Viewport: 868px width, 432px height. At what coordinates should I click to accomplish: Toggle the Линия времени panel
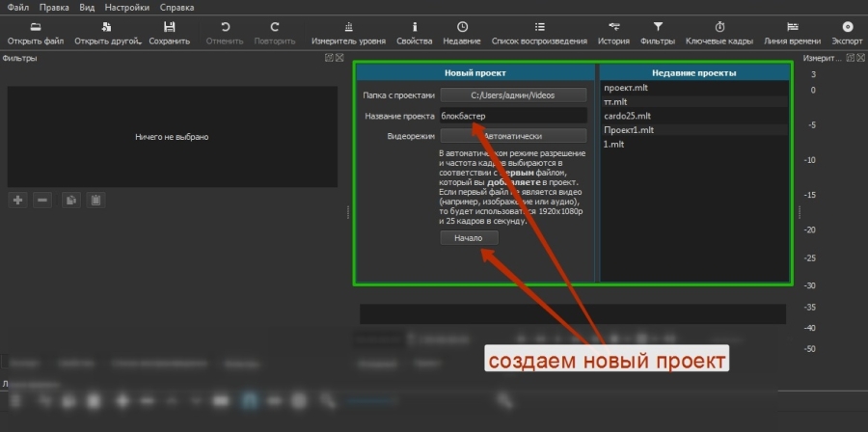pyautogui.click(x=792, y=27)
